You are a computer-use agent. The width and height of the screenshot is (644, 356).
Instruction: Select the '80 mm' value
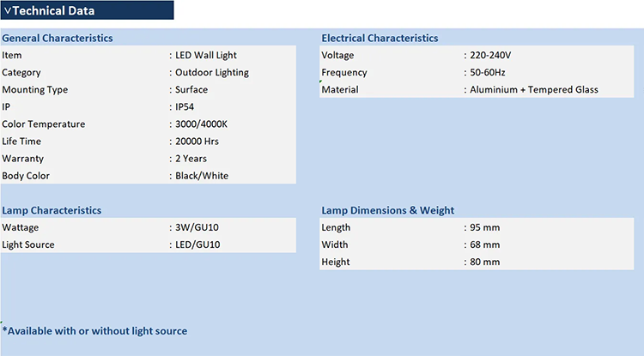(484, 262)
